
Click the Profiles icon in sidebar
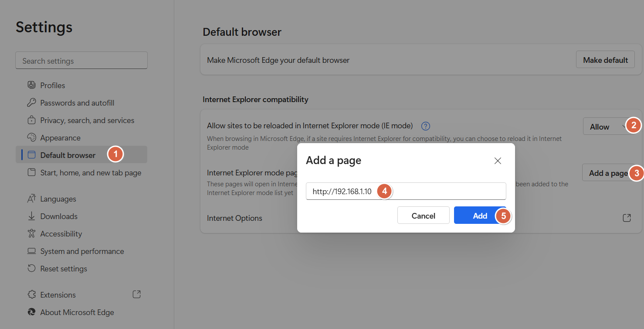[31, 85]
